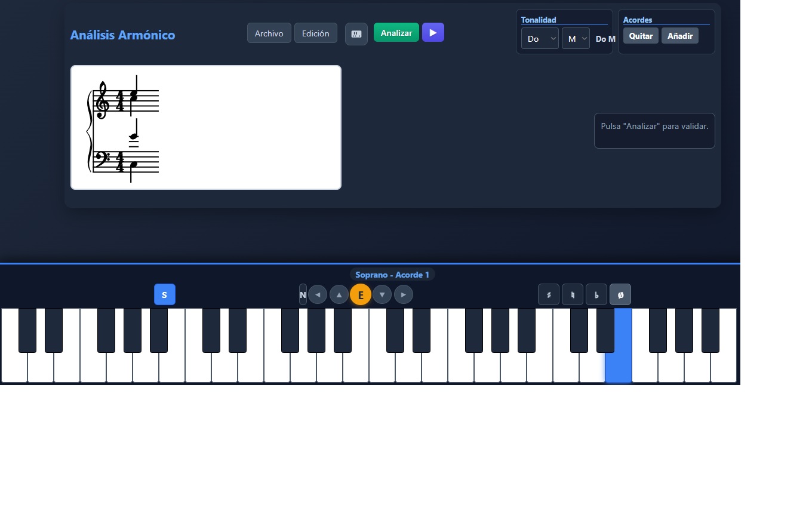Toggle the orange E mode button
The height and width of the screenshot is (529, 812).
click(361, 294)
